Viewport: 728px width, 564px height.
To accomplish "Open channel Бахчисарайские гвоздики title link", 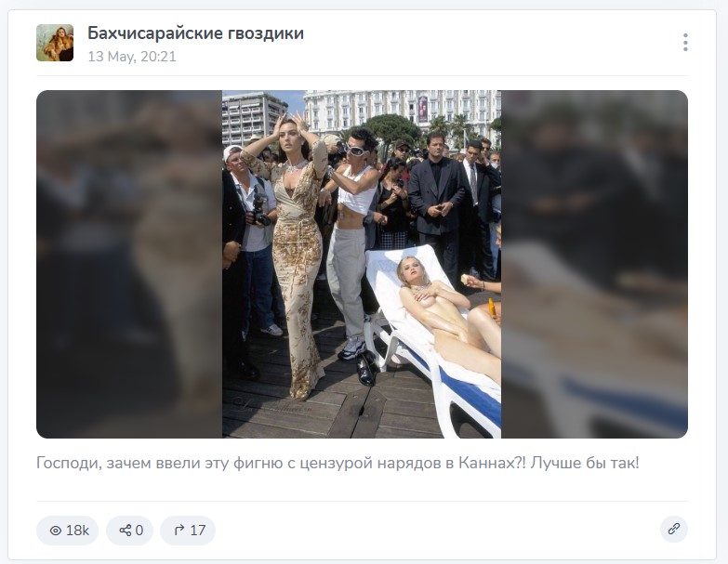I will [x=195, y=33].
